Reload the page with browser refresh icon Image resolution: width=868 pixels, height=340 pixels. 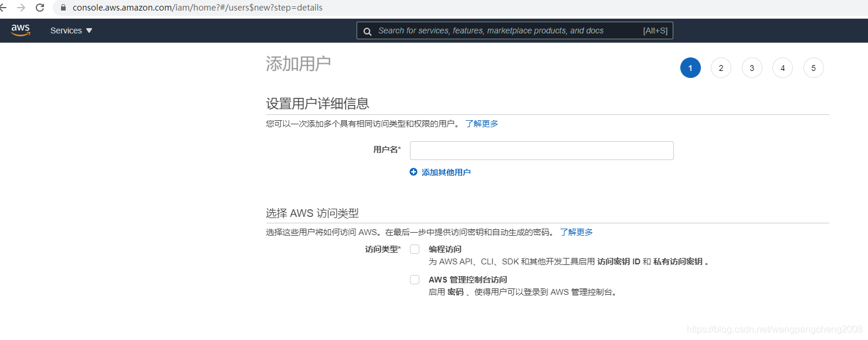(40, 8)
